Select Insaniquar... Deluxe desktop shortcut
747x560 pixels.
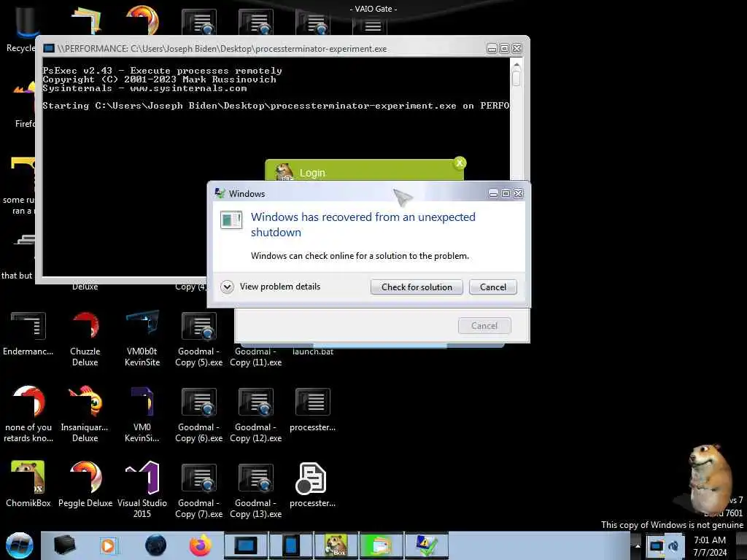pyautogui.click(x=85, y=414)
